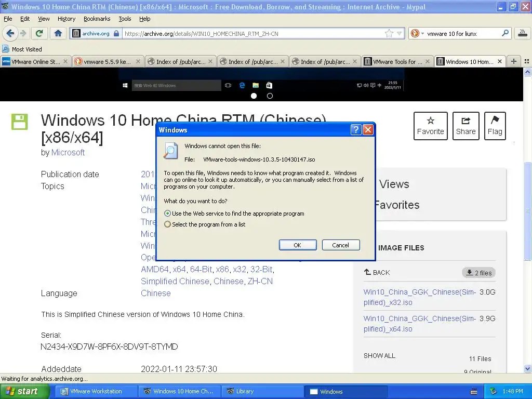This screenshot has width=532, height=399.
Task: Click the keyboard tray icon
Action: pos(474,392)
